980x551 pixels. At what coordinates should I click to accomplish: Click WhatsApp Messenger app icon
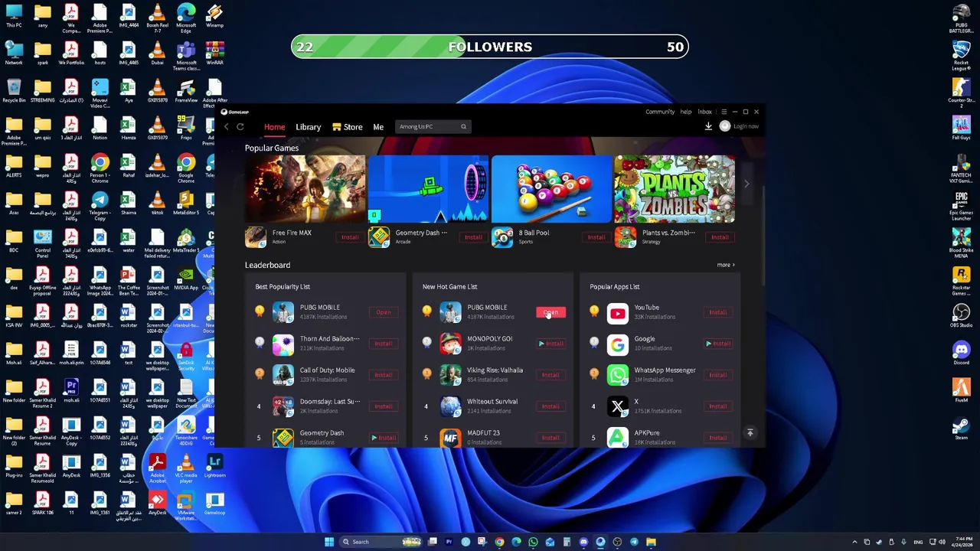[x=618, y=375]
